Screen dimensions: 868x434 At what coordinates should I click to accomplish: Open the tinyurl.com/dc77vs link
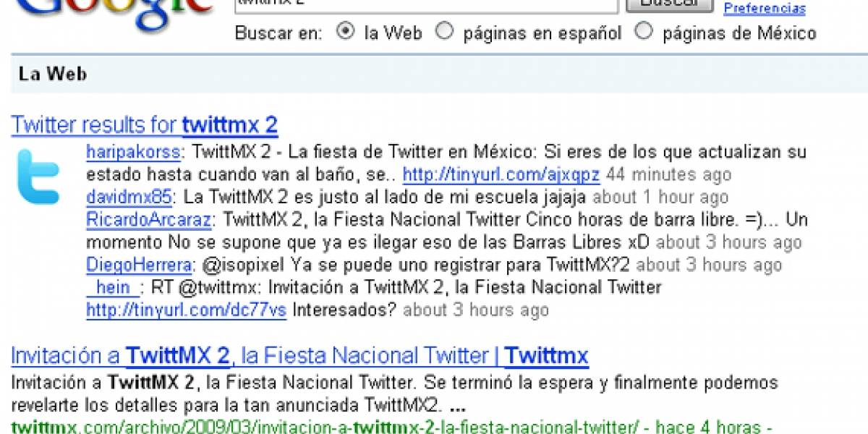point(187,310)
